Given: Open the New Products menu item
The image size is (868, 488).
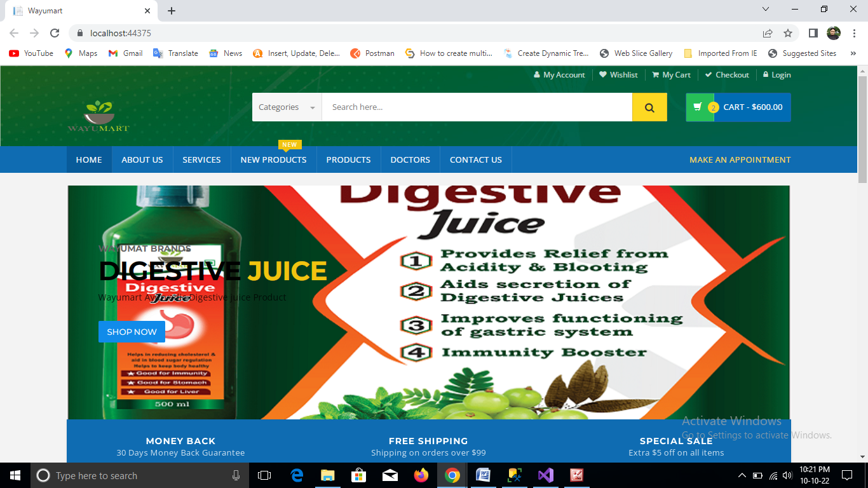Looking at the screenshot, I should [x=273, y=159].
